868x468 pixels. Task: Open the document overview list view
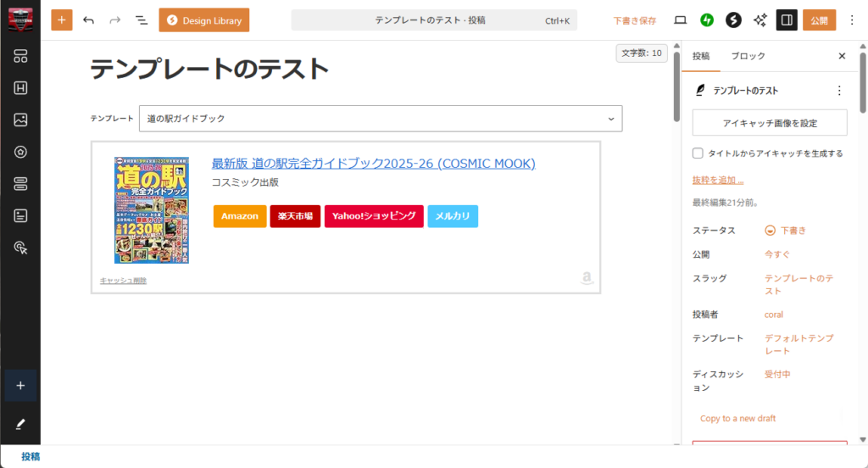pyautogui.click(x=142, y=20)
